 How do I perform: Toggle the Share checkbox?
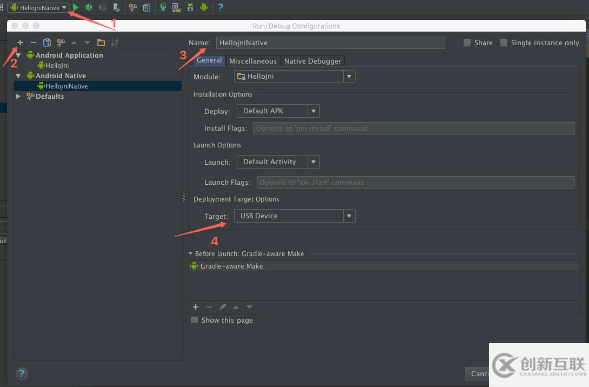[467, 43]
